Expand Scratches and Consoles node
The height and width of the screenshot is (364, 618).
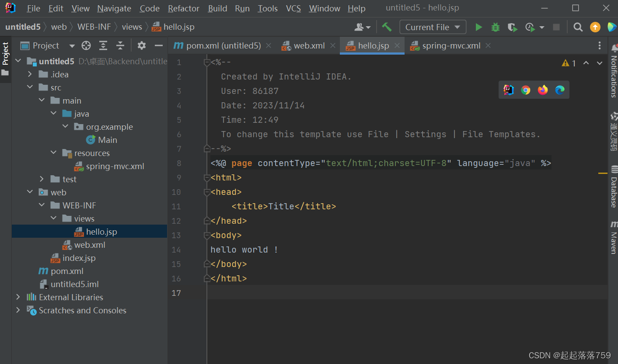point(18,310)
